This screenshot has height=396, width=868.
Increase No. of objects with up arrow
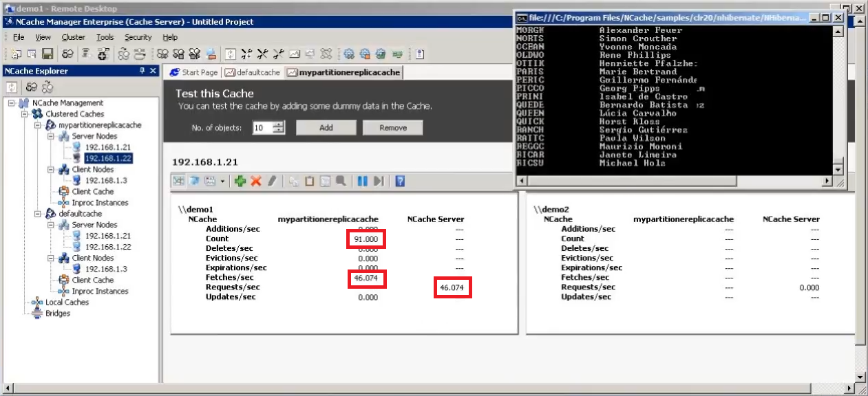[x=279, y=124]
